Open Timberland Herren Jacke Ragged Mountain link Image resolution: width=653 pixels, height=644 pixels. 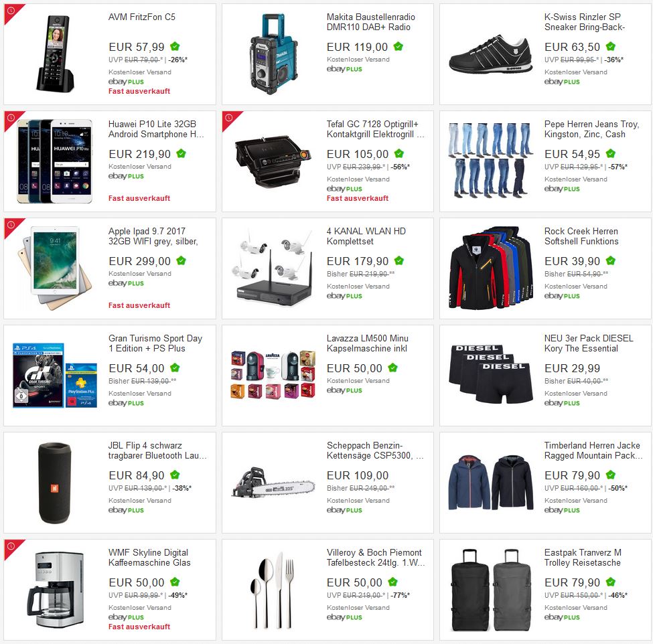[593, 451]
